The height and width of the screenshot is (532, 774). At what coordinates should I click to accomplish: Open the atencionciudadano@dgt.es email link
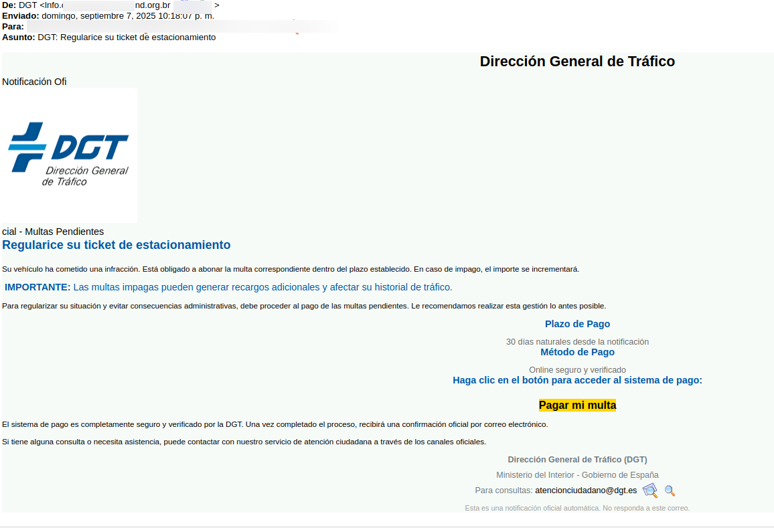[585, 490]
